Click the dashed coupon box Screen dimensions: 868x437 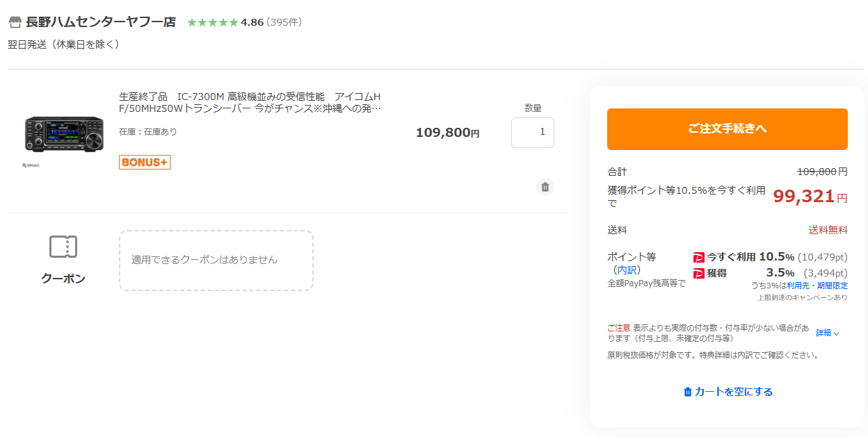coord(216,260)
